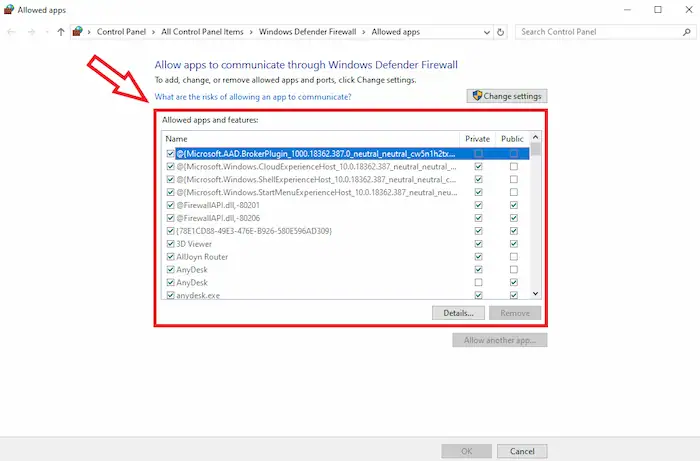Toggle AllJoyn Router Public checkbox
This screenshot has height=461, width=700.
coord(514,257)
